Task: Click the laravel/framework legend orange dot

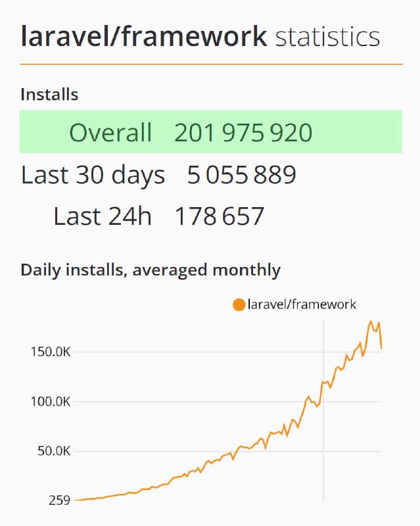Action: [x=239, y=305]
